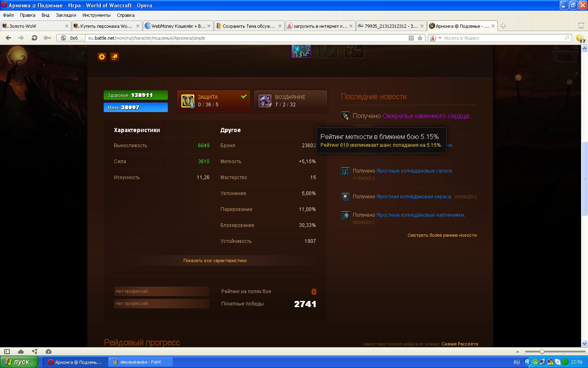Click the Воздаяние specialization icon
Viewport: 588px width, 368px height.
pos(265,101)
